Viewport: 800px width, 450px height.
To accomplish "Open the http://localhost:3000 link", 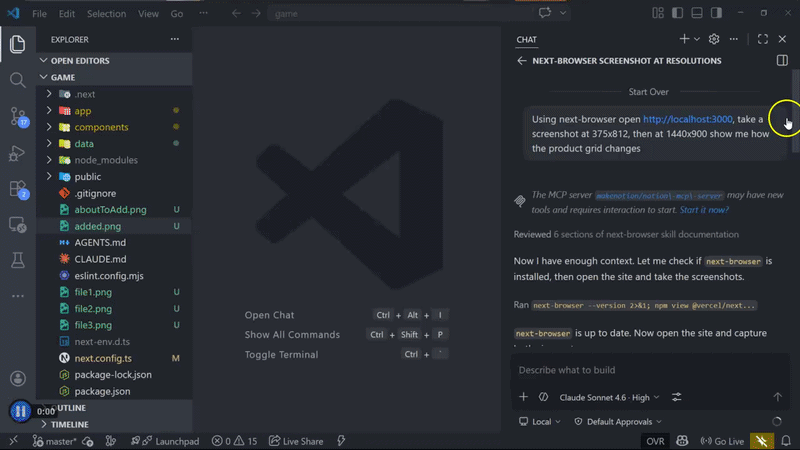I will click(687, 119).
